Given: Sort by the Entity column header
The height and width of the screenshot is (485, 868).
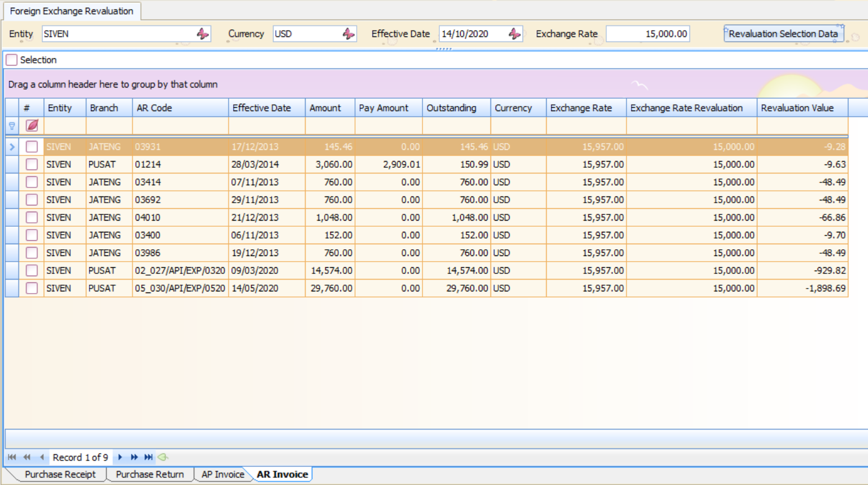Looking at the screenshot, I should [65, 108].
